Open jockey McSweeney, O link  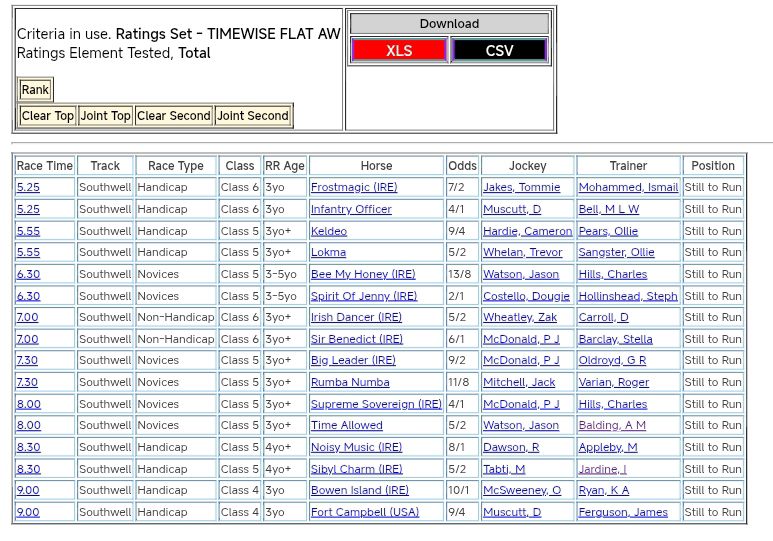click(522, 490)
